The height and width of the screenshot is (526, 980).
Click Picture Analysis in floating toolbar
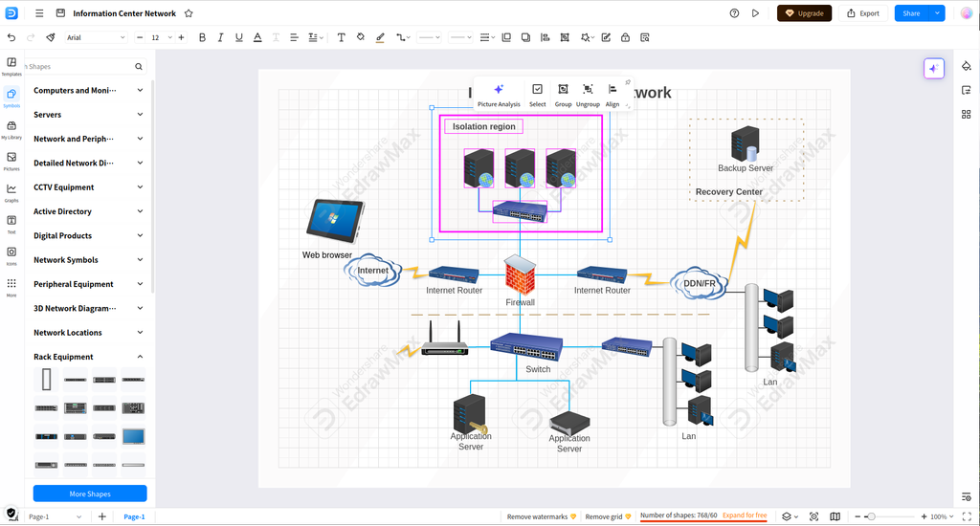click(x=499, y=96)
